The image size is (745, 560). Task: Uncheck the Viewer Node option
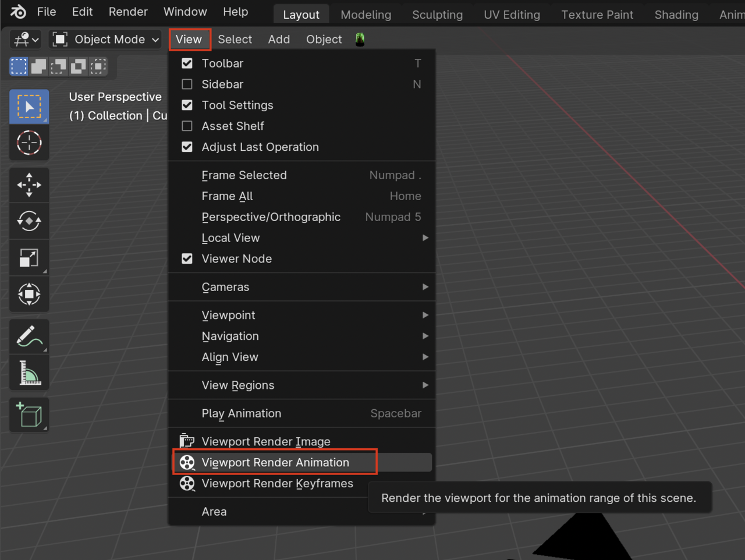[x=187, y=258]
